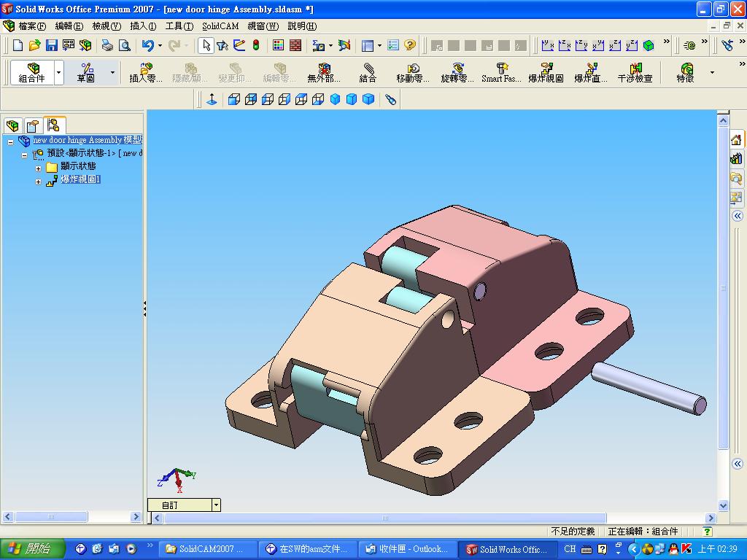Open the Features (特徵) toolbar button
The height and width of the screenshot is (560, 747).
pyautogui.click(x=686, y=72)
